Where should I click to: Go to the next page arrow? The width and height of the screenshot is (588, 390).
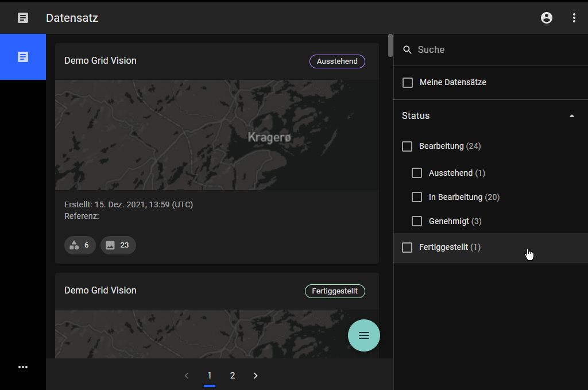256,376
